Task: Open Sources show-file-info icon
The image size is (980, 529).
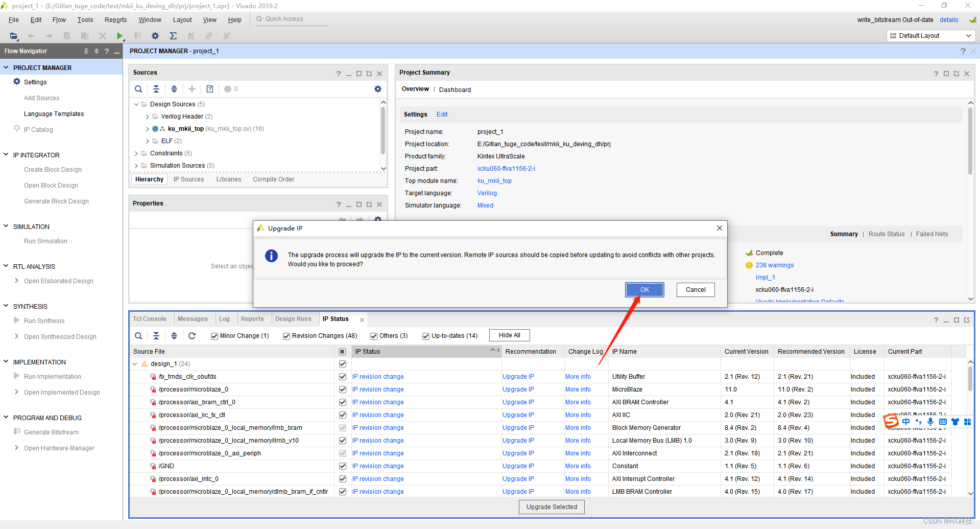Action: [x=210, y=89]
